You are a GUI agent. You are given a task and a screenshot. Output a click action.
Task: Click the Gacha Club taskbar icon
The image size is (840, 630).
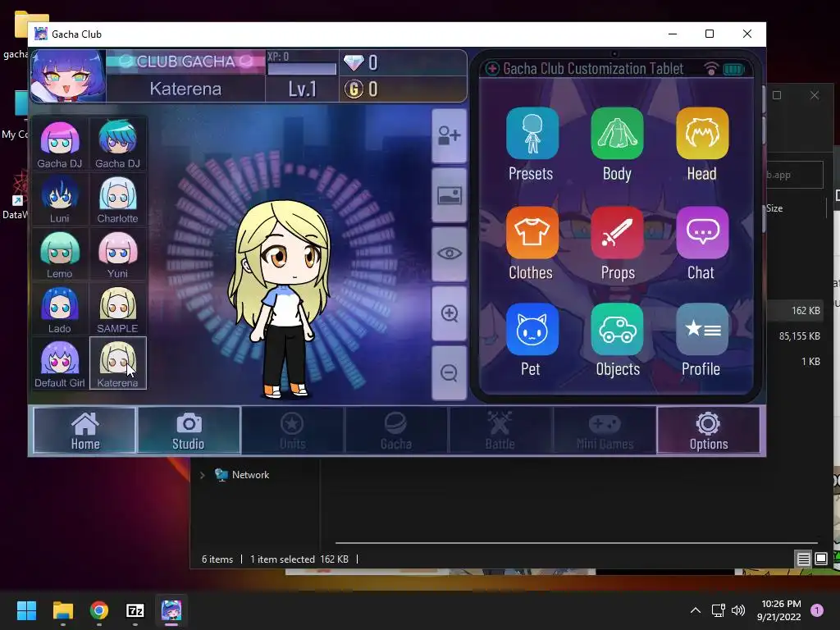pyautogui.click(x=171, y=610)
